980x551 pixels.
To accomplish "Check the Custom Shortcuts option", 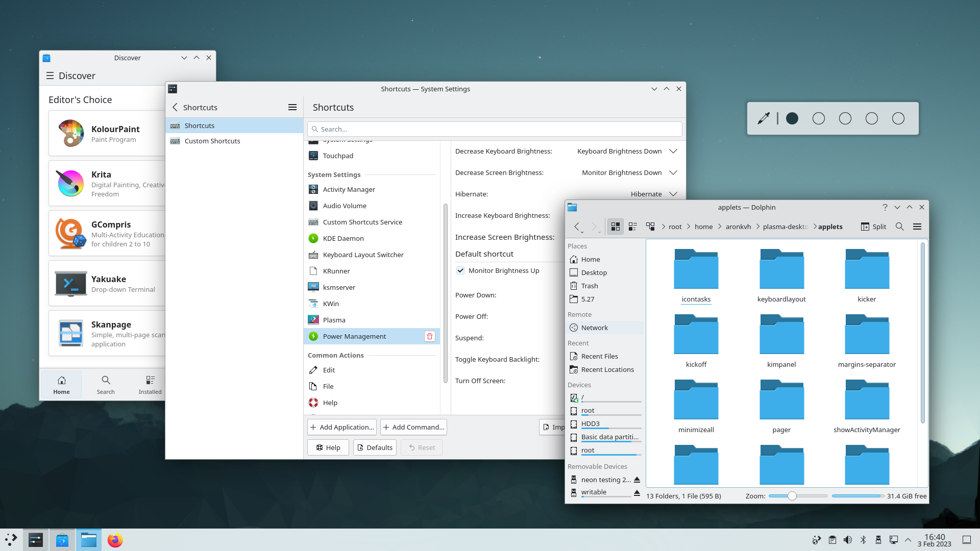I will [212, 141].
